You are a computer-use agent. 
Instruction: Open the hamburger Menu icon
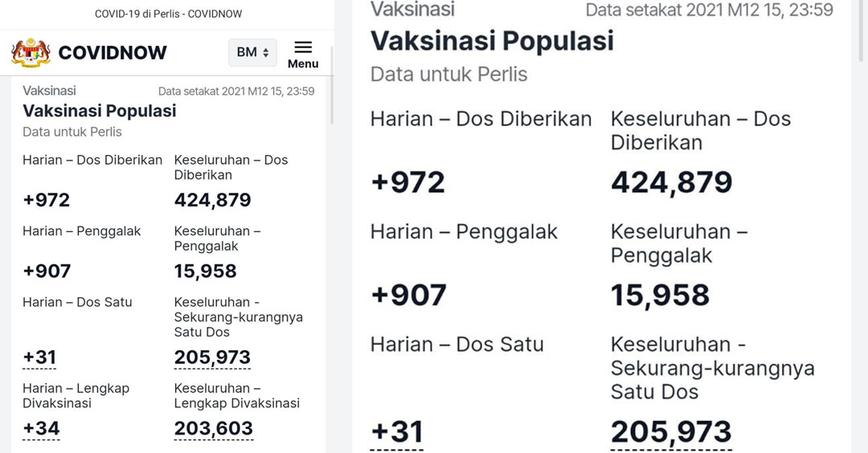[x=303, y=54]
